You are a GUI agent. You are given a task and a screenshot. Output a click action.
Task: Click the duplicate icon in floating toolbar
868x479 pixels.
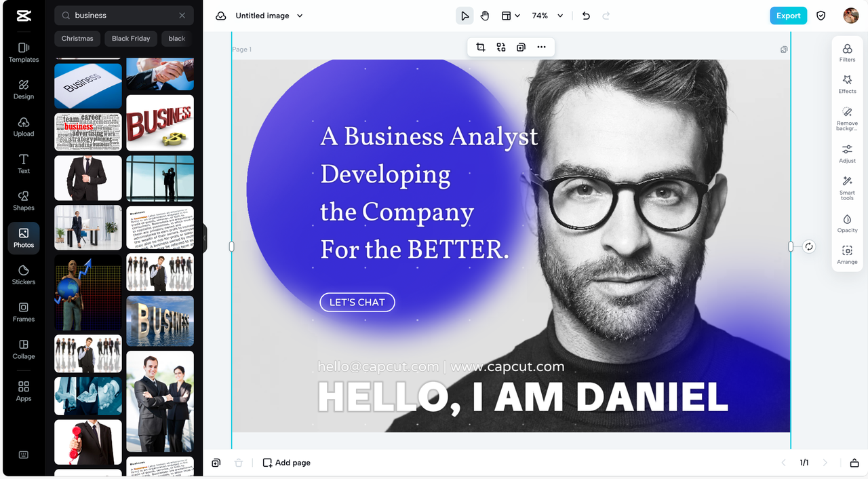(x=521, y=47)
